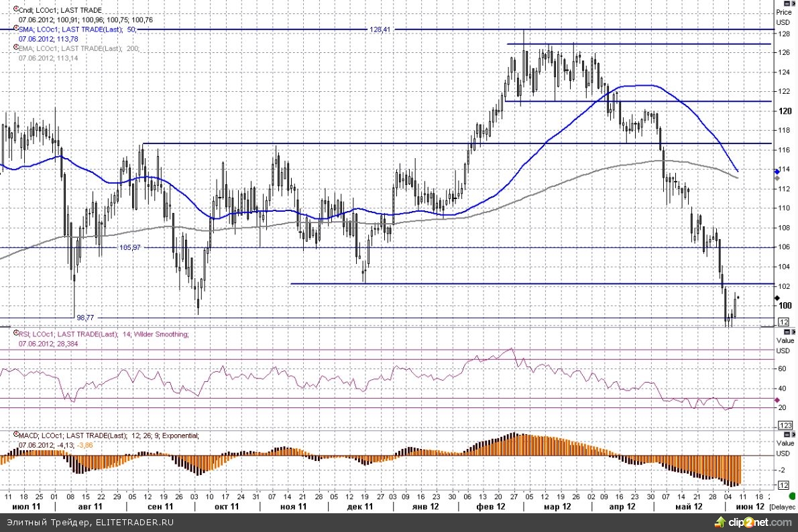
Task: Toggle the MACD axis '.12' precision box
Action: click(x=783, y=484)
